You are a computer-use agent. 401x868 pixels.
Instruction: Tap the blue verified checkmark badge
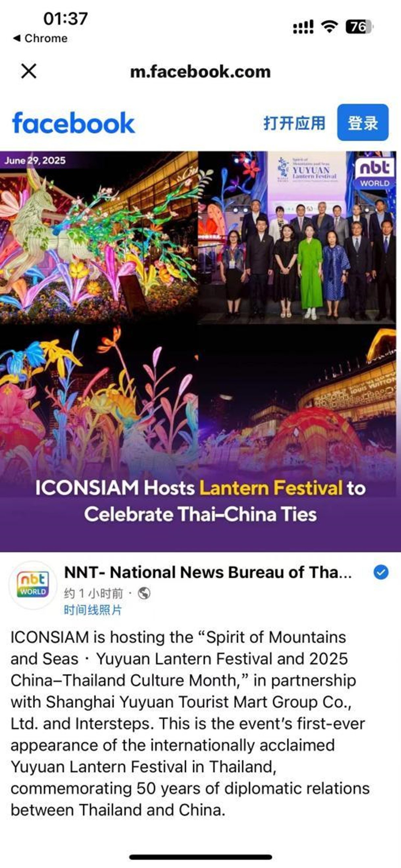point(381,572)
